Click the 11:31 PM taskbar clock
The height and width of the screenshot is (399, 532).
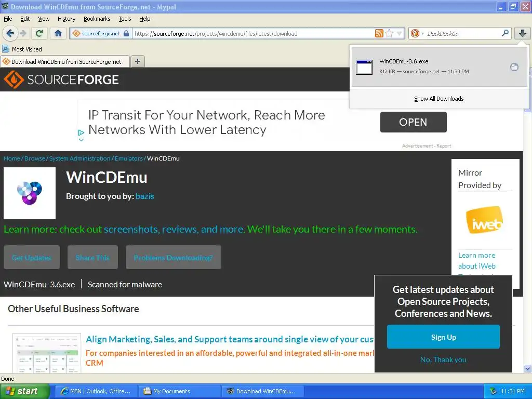tap(513, 391)
